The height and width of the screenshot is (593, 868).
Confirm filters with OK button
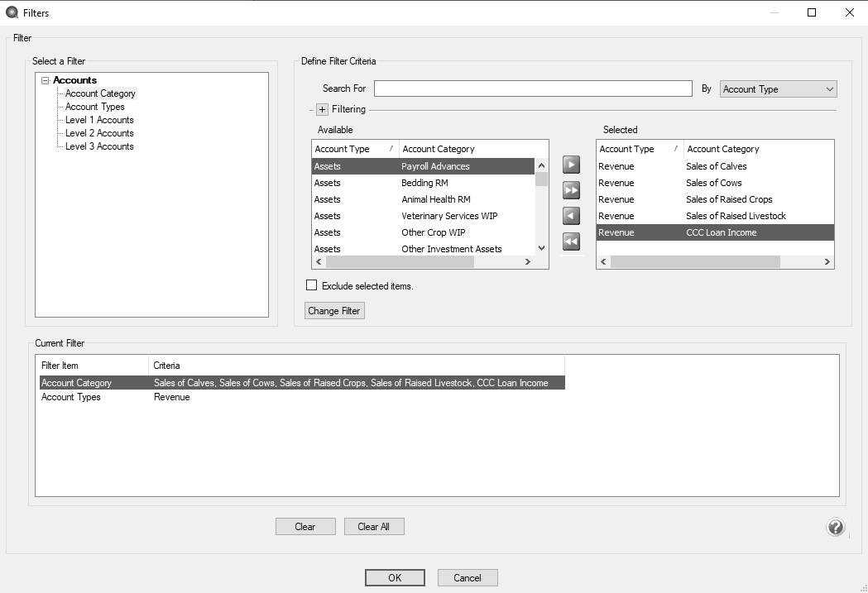pos(395,577)
